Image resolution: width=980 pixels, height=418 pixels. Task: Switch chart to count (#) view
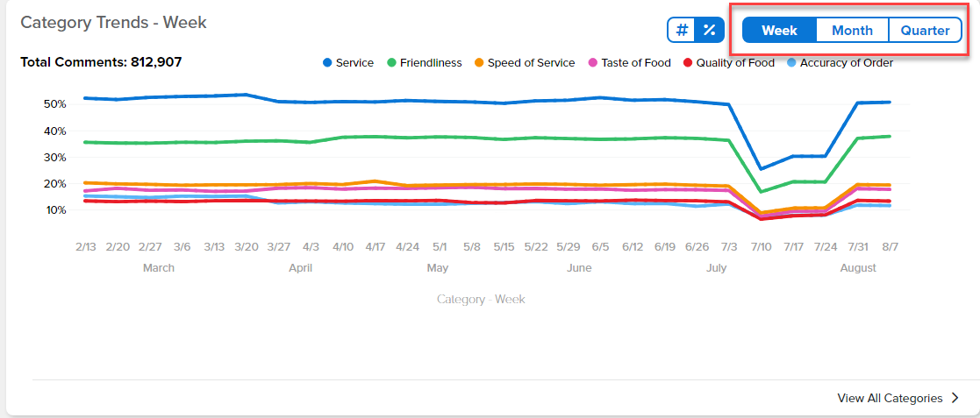point(683,30)
